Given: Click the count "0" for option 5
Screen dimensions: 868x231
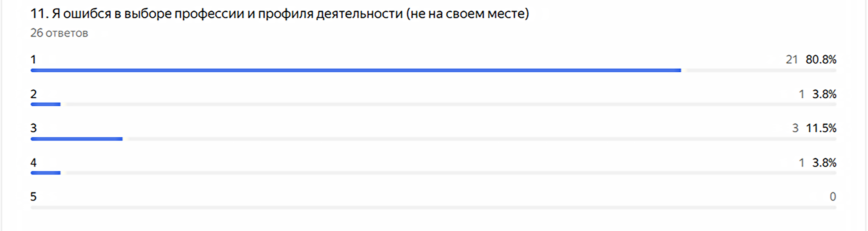Looking at the screenshot, I should click(x=833, y=197).
